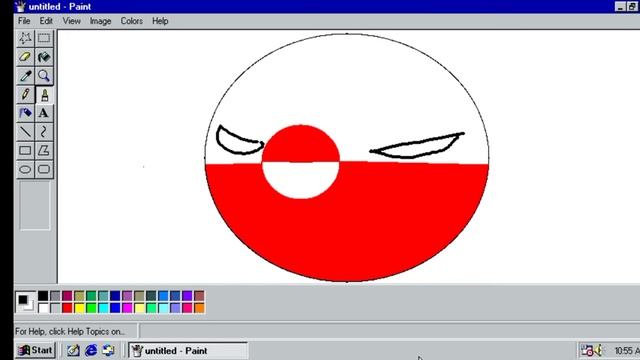Open the View menu

pyautogui.click(x=71, y=21)
